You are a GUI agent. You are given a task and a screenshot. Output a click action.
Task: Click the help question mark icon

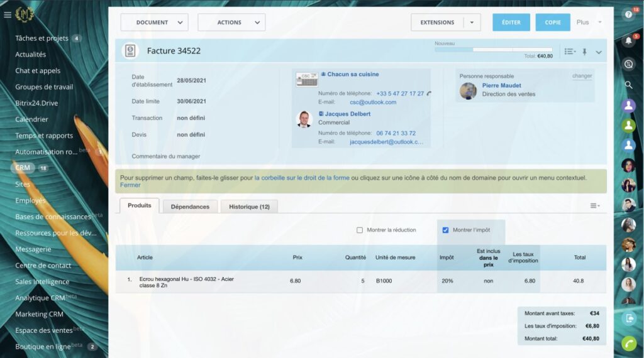[628, 14]
